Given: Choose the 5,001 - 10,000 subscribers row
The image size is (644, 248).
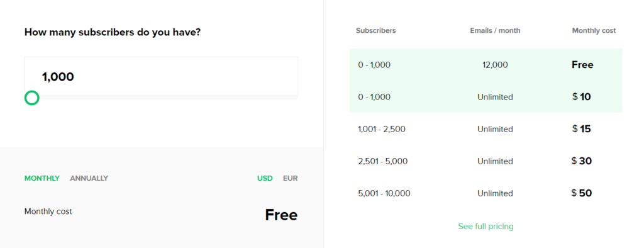Looking at the screenshot, I should (x=486, y=193).
